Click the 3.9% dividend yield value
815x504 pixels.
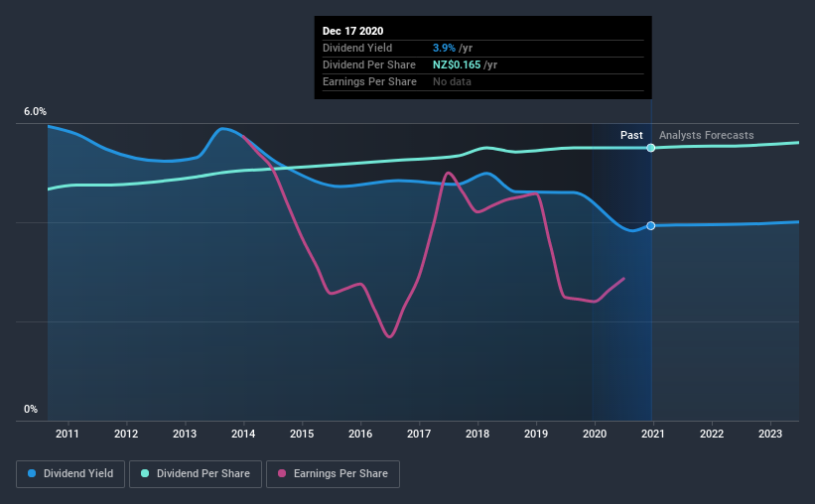coord(444,48)
